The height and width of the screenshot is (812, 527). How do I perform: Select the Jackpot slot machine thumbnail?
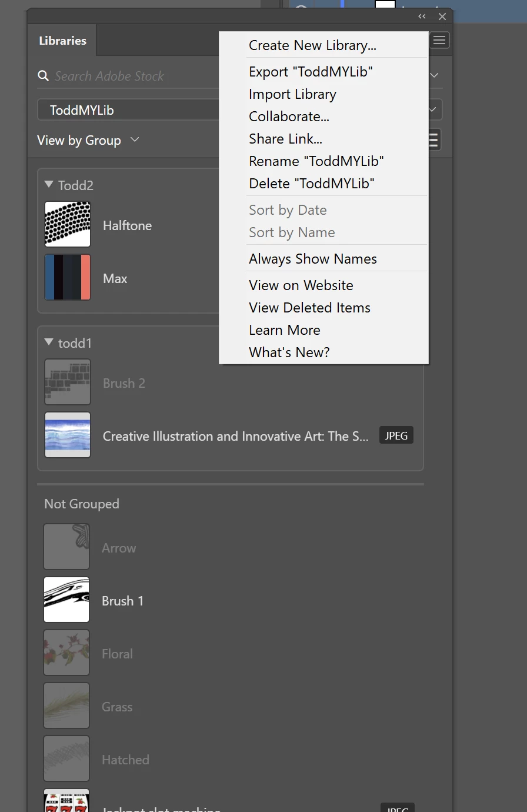point(66,801)
